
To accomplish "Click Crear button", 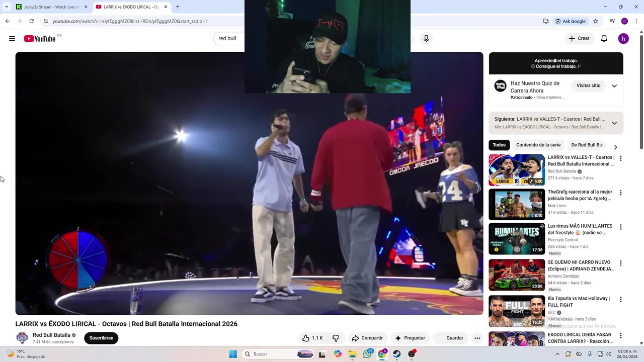I will 579,39.
